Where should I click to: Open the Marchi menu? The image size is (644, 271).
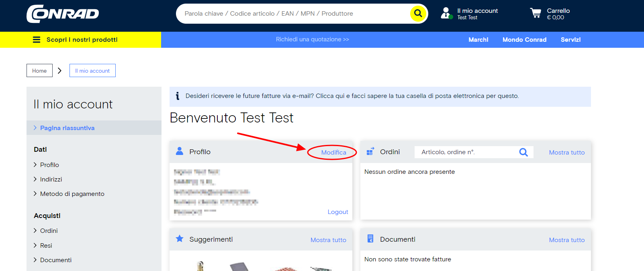pyautogui.click(x=478, y=40)
